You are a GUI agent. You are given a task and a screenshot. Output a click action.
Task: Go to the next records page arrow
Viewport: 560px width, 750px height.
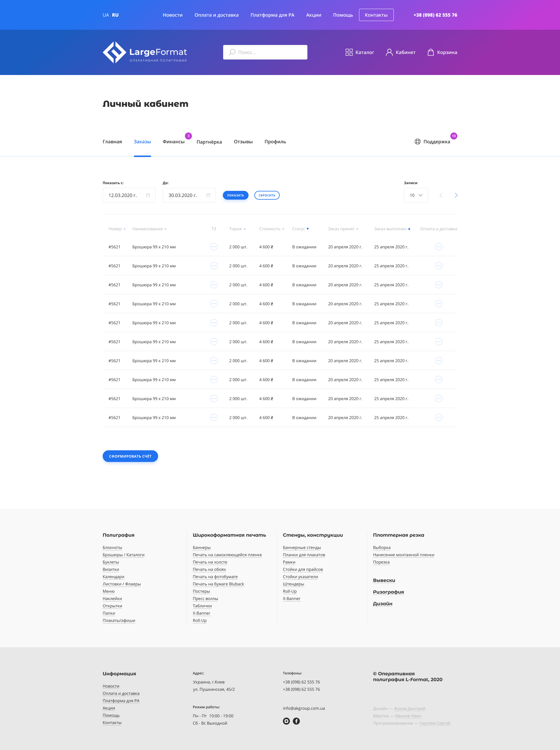pos(456,195)
